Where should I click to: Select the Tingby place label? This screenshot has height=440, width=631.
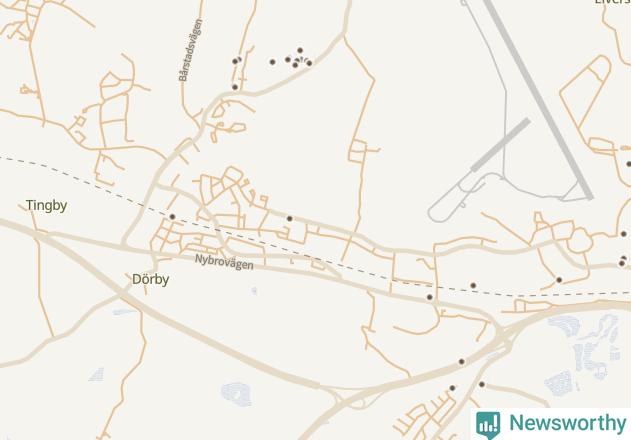click(46, 206)
